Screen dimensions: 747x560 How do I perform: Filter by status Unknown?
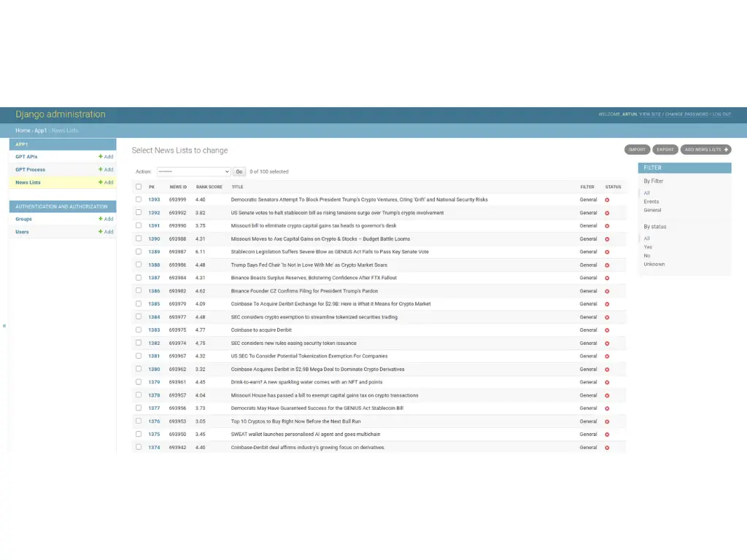click(x=654, y=265)
